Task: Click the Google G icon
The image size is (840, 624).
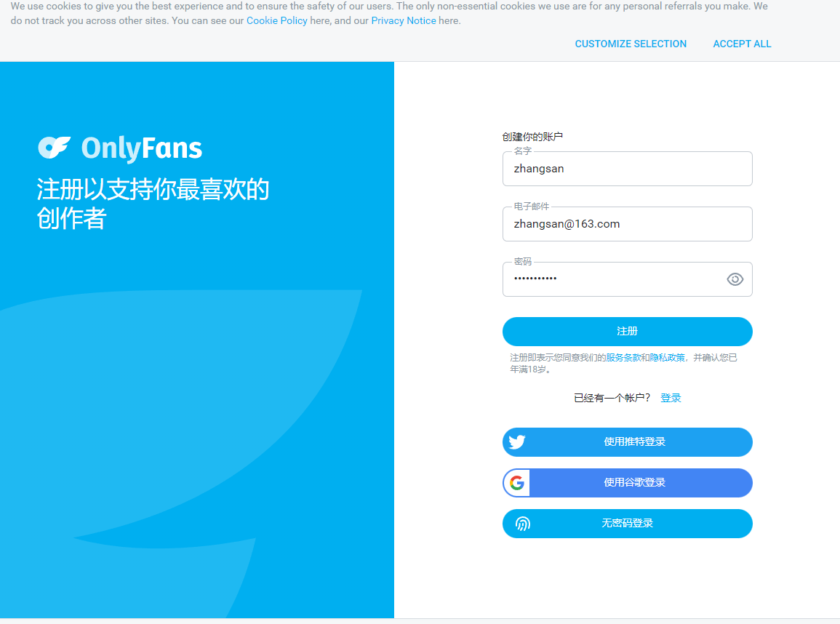Action: click(x=517, y=483)
